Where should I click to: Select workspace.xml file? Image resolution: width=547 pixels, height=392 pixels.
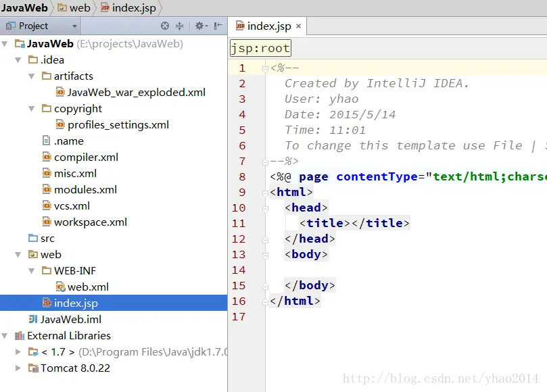coord(91,222)
